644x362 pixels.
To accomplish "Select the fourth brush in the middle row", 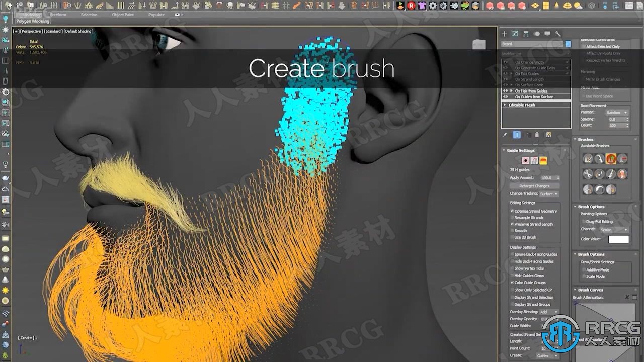I will pyautogui.click(x=622, y=174).
